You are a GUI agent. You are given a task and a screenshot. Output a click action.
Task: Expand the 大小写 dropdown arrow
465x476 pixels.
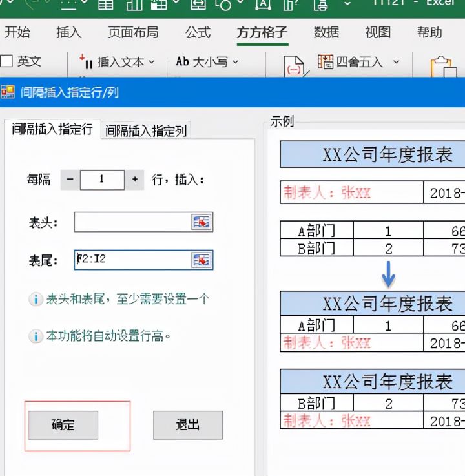click(x=236, y=62)
